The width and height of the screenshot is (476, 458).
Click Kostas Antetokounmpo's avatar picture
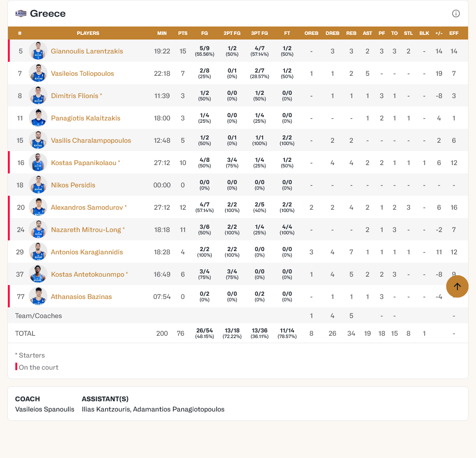[38, 274]
